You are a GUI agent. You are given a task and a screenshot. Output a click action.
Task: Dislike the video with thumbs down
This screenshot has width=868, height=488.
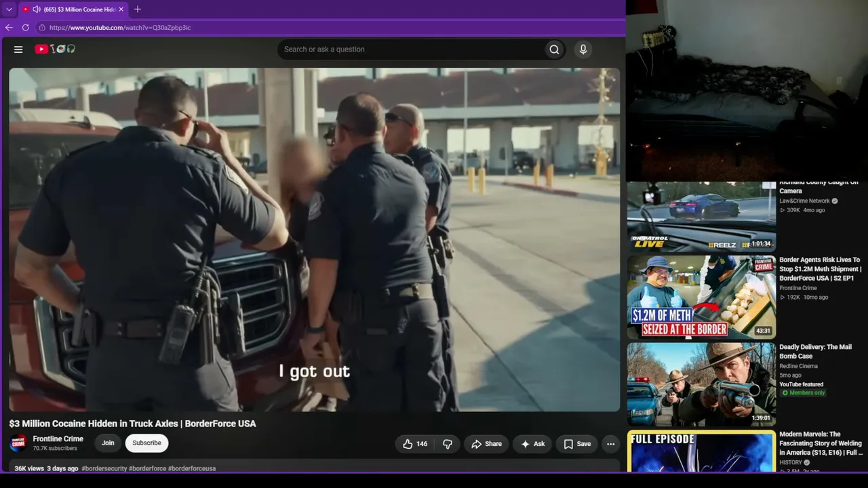(448, 444)
